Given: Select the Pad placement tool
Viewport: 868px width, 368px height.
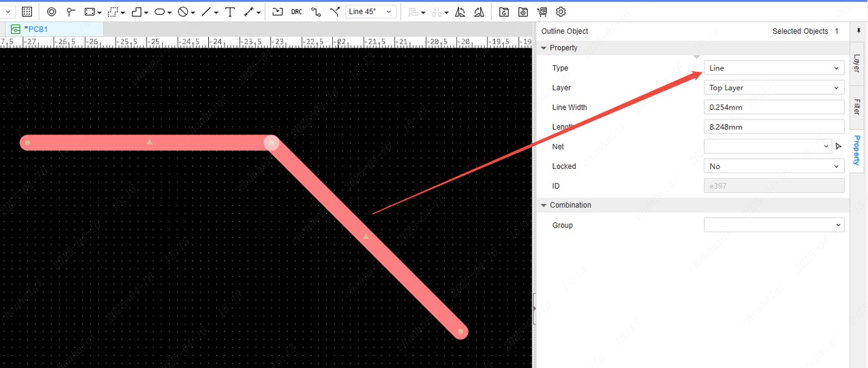Looking at the screenshot, I should 52,12.
